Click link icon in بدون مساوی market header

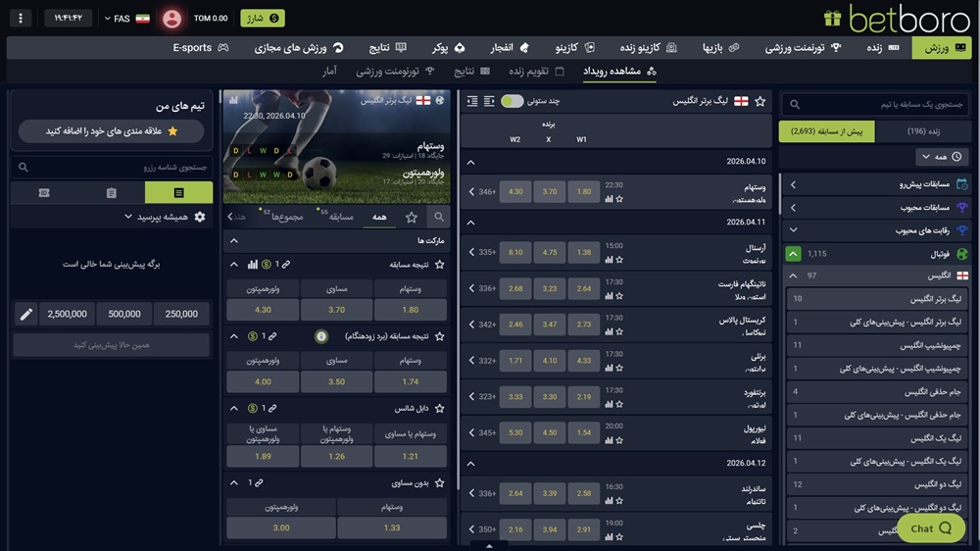[259, 482]
